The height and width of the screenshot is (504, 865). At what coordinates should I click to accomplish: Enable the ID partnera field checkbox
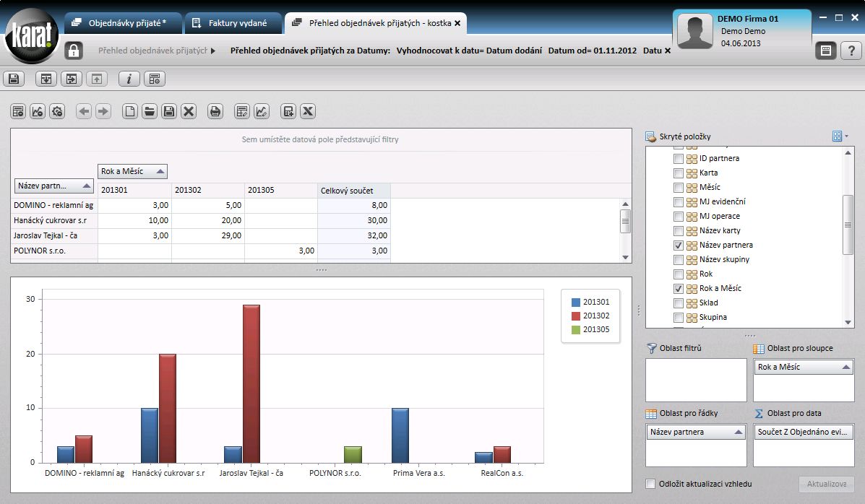(679, 159)
